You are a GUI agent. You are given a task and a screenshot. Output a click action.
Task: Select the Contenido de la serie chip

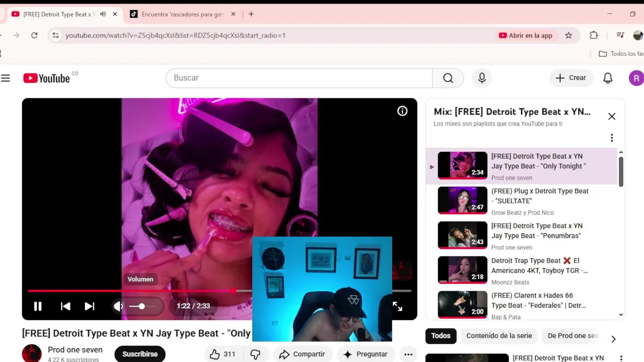(x=499, y=336)
